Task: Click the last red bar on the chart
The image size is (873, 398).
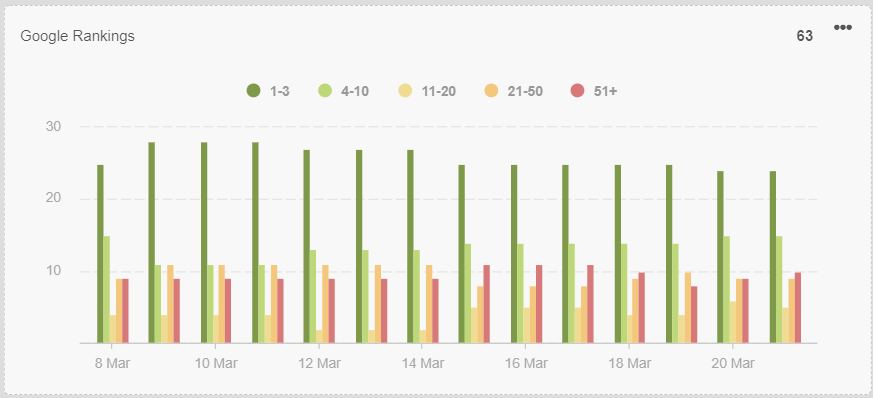Action: 798,308
